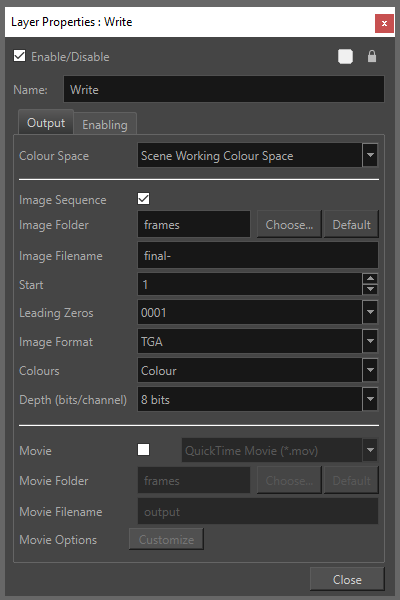Select the Output tab
400x600 pixels.
click(46, 123)
